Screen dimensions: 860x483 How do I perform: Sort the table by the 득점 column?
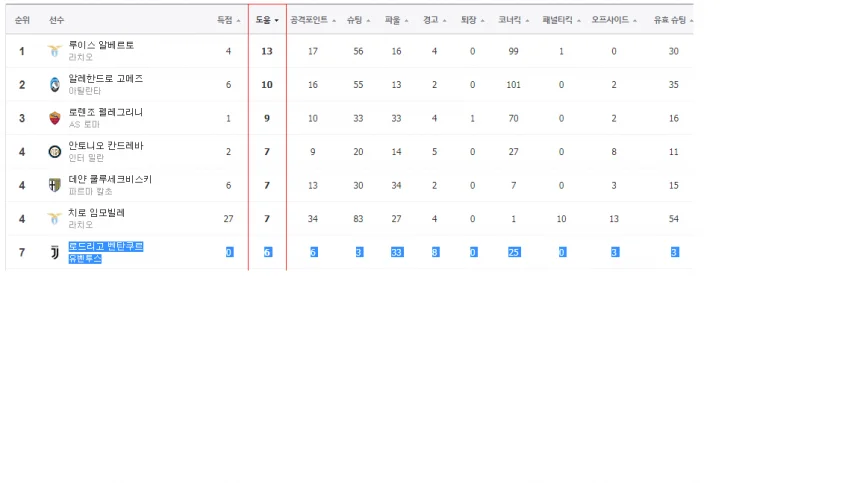[228, 20]
